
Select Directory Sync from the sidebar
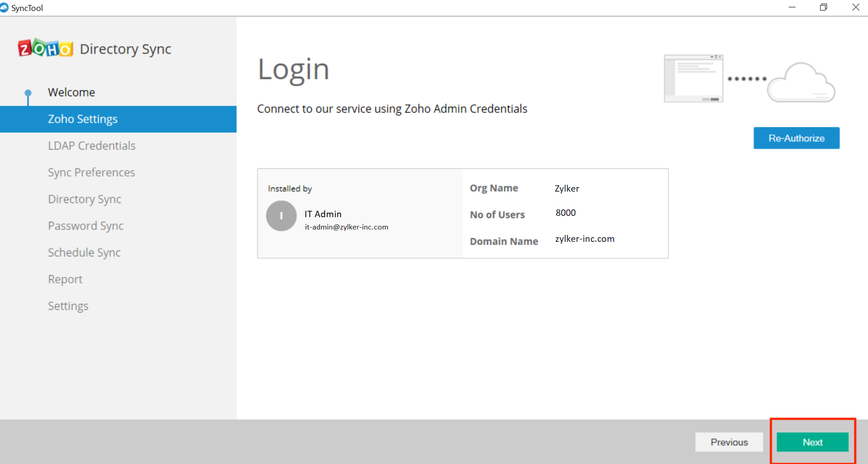pyautogui.click(x=84, y=199)
